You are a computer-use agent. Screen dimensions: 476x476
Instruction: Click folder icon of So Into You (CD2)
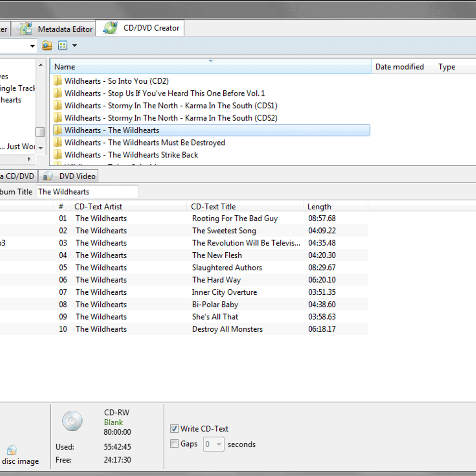[x=58, y=81]
